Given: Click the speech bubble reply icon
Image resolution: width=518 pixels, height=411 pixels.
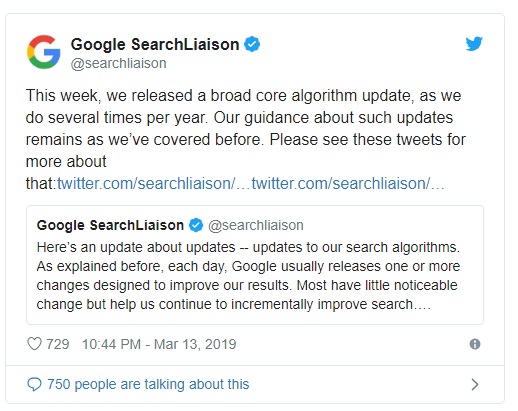Looking at the screenshot, I should tap(34, 384).
